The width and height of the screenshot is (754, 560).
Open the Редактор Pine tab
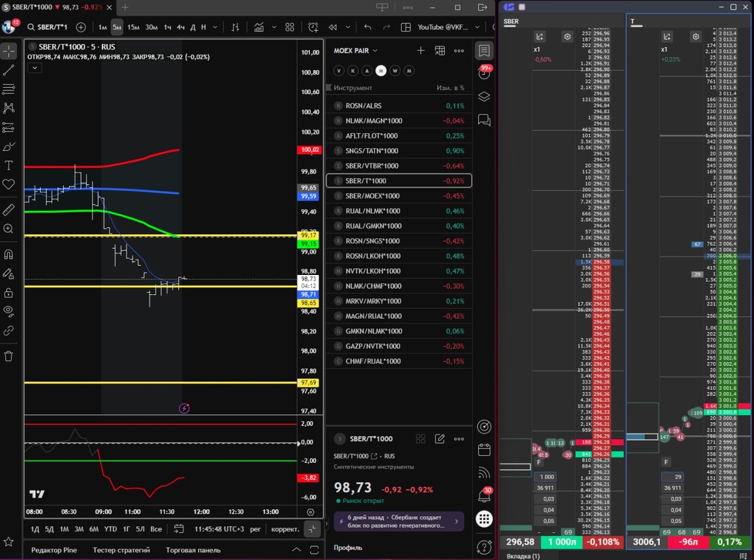pyautogui.click(x=54, y=550)
